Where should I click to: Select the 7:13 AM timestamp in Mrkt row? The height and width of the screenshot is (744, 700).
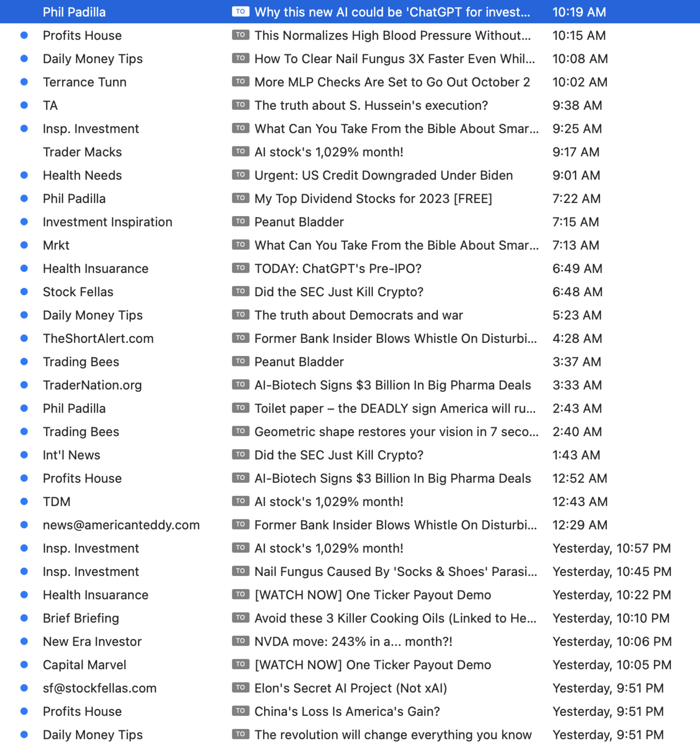point(576,245)
